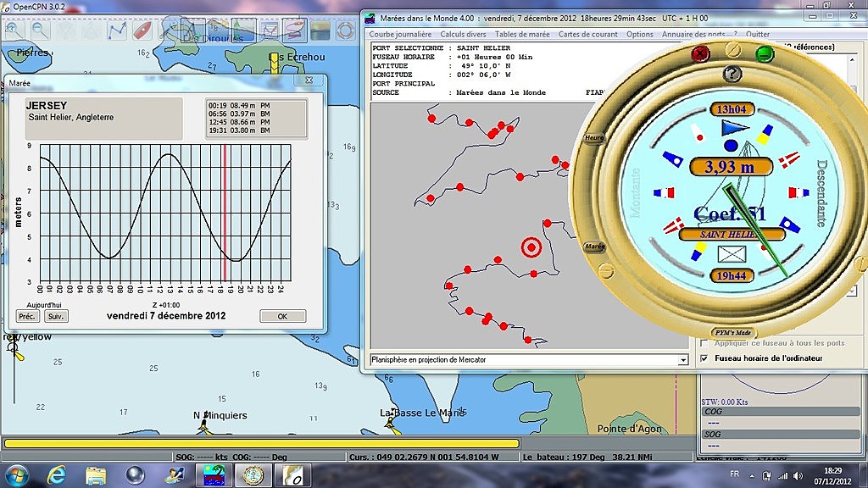The width and height of the screenshot is (868, 488).
Task: Click the PYM's Made label on gadget
Action: point(732,332)
